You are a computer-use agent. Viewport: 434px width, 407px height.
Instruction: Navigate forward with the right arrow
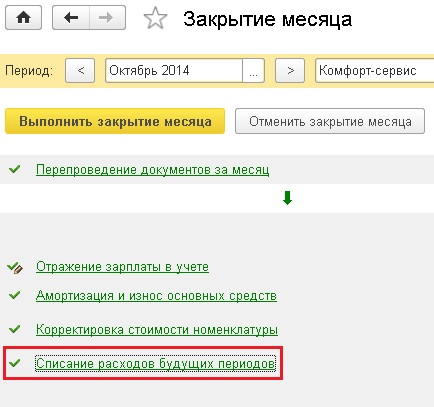[107, 18]
